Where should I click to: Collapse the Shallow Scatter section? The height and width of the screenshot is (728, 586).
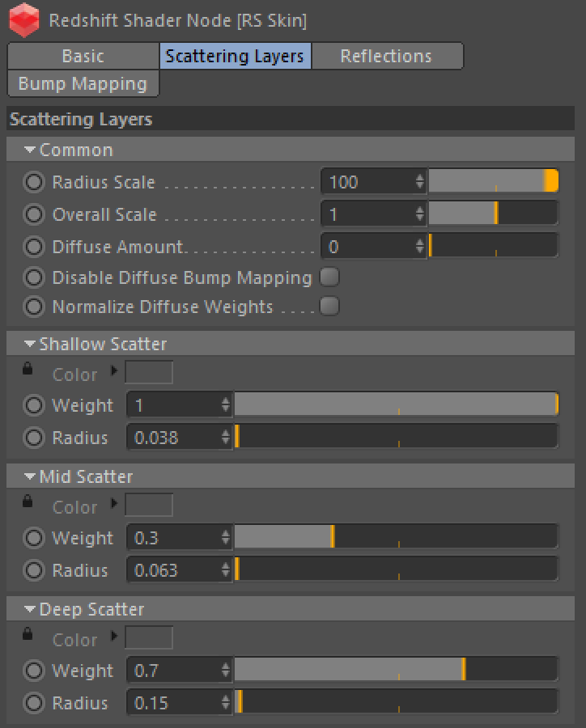(30, 344)
